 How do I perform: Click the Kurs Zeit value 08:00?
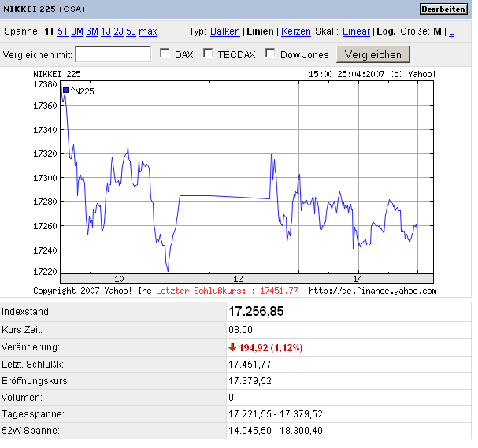(x=240, y=330)
